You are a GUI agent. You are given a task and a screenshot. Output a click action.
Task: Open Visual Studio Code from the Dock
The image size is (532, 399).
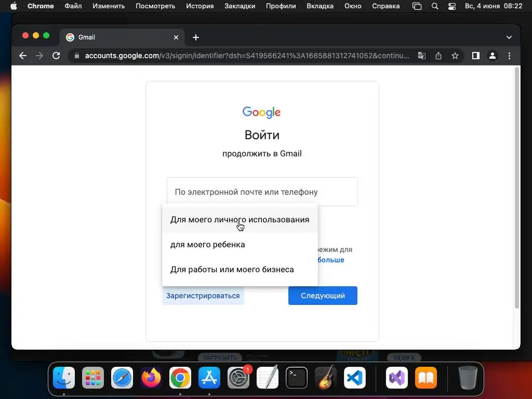355,378
